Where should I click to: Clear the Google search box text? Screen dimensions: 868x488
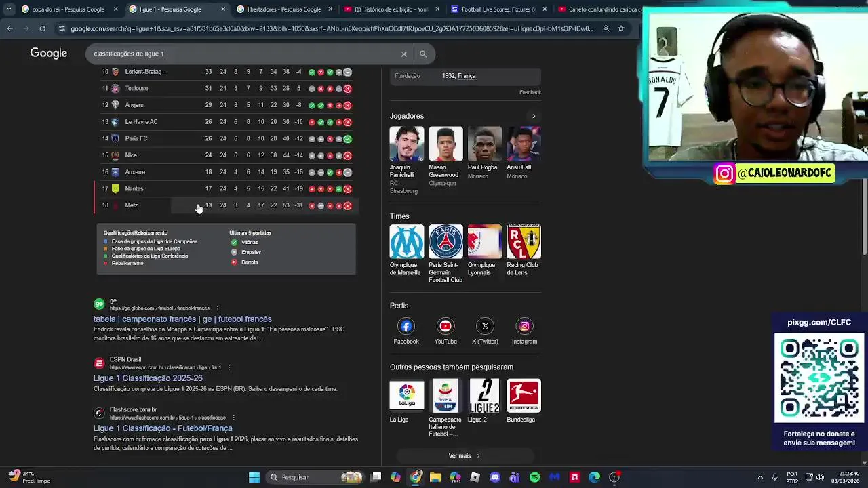point(404,54)
